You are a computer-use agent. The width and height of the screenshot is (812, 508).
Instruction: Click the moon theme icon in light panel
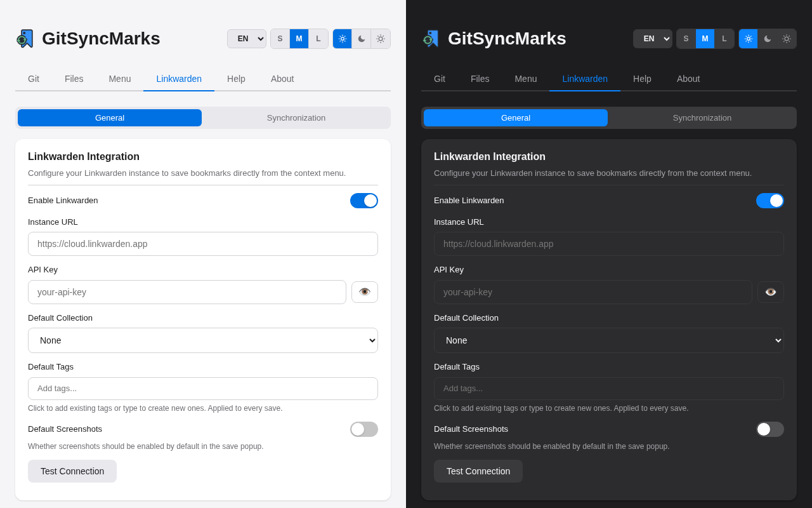(x=362, y=39)
